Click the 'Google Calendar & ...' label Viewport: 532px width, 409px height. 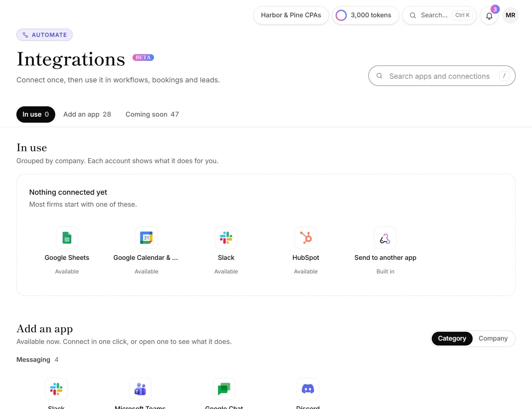coord(146,258)
